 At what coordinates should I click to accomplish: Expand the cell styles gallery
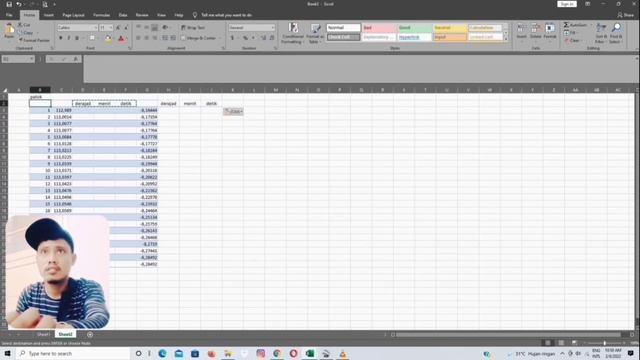coord(506,40)
